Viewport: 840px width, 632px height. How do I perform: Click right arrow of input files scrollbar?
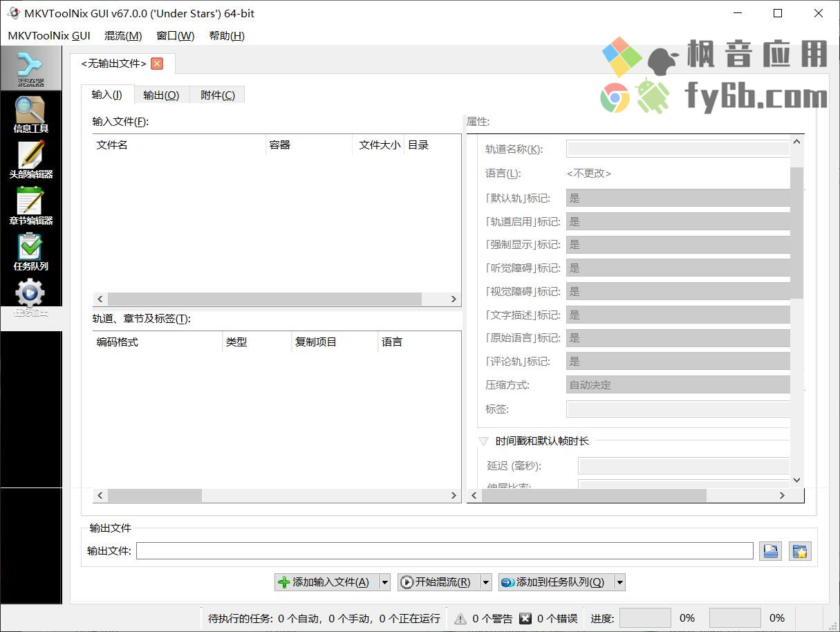click(454, 299)
